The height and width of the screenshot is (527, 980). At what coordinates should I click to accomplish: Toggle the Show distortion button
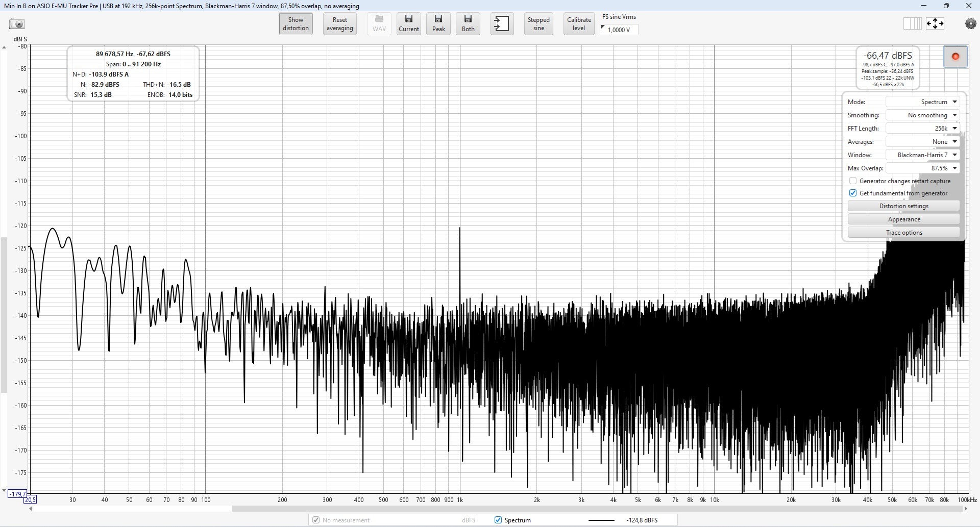point(296,24)
